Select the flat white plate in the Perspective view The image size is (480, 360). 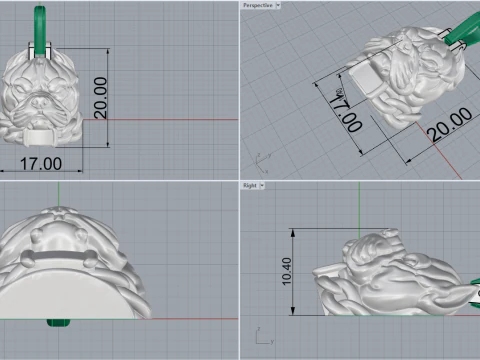click(x=366, y=79)
